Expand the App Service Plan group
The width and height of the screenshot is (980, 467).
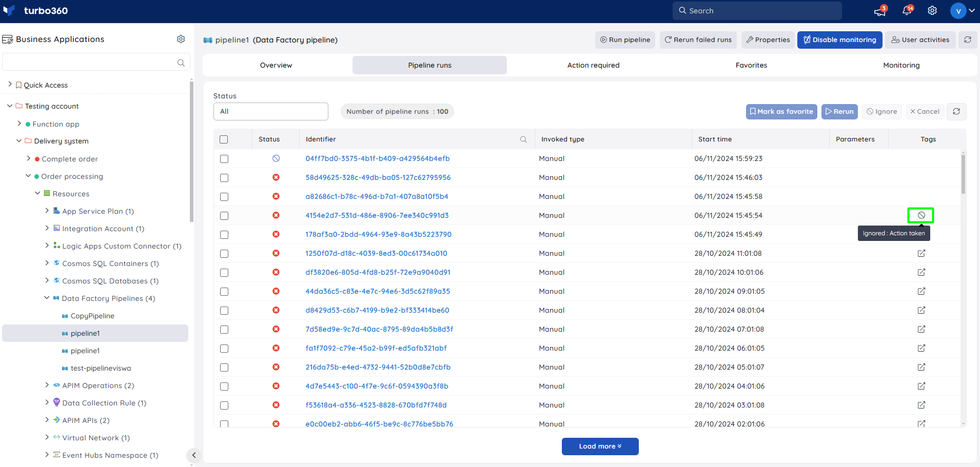[x=47, y=211]
